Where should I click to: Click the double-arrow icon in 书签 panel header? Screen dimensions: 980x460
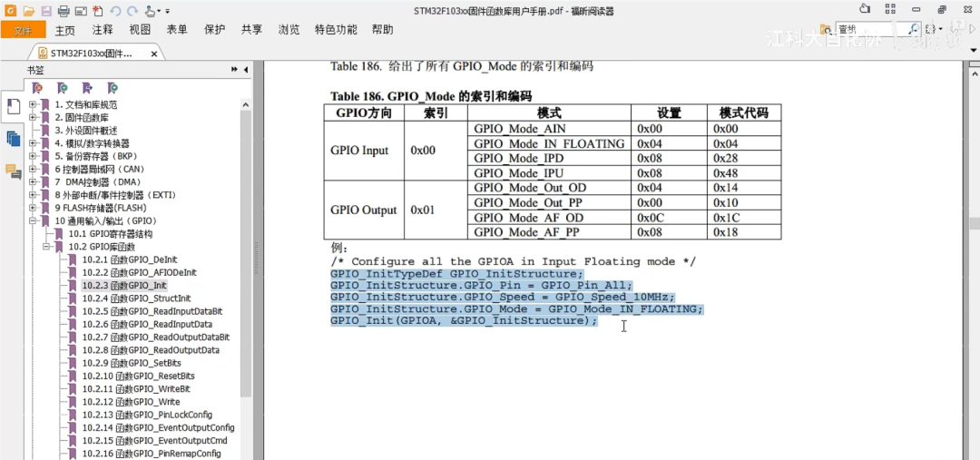pyautogui.click(x=234, y=69)
